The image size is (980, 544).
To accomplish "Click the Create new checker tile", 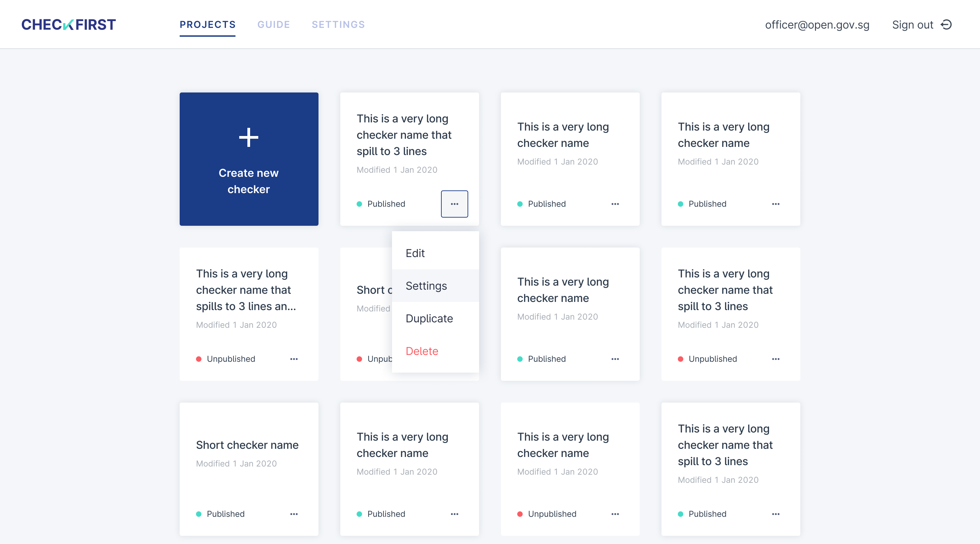I will [x=249, y=159].
